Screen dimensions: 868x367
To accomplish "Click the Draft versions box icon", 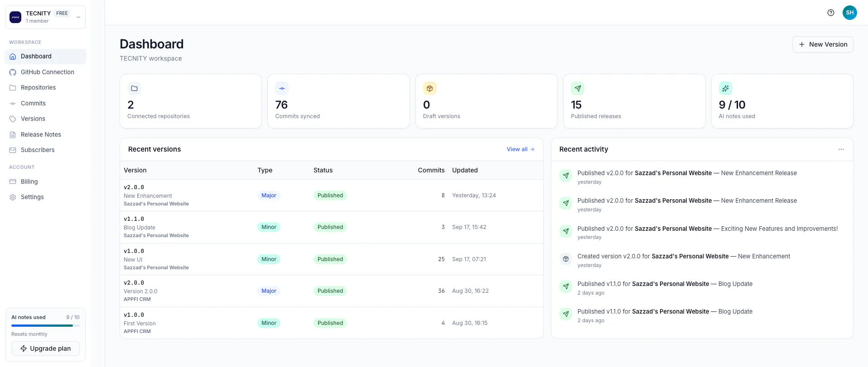I will 429,88.
